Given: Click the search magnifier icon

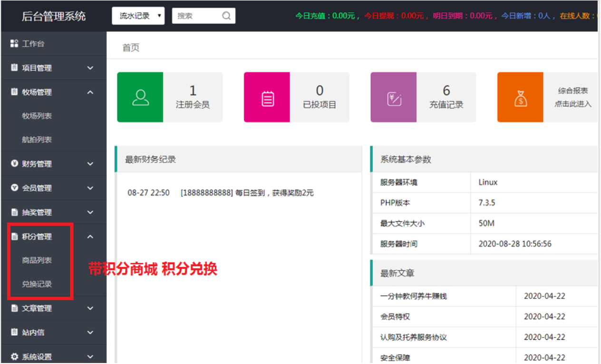Looking at the screenshot, I should pyautogui.click(x=226, y=15).
